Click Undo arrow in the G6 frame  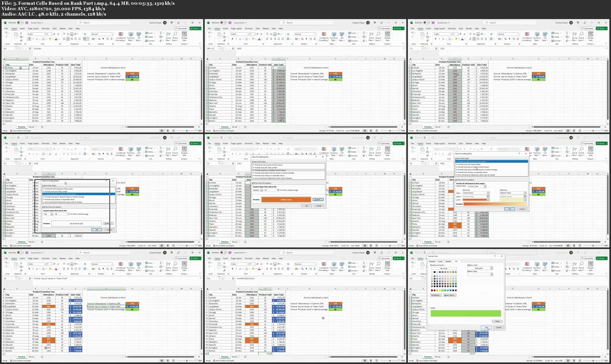coord(6,263)
